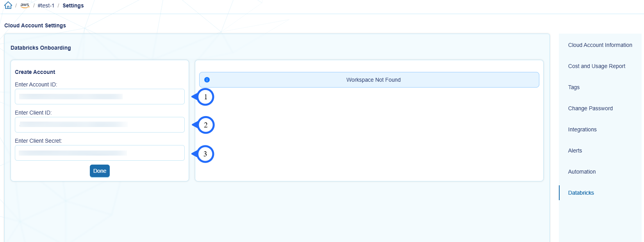
Task: Open Cloud Account Information section
Action: (600, 45)
